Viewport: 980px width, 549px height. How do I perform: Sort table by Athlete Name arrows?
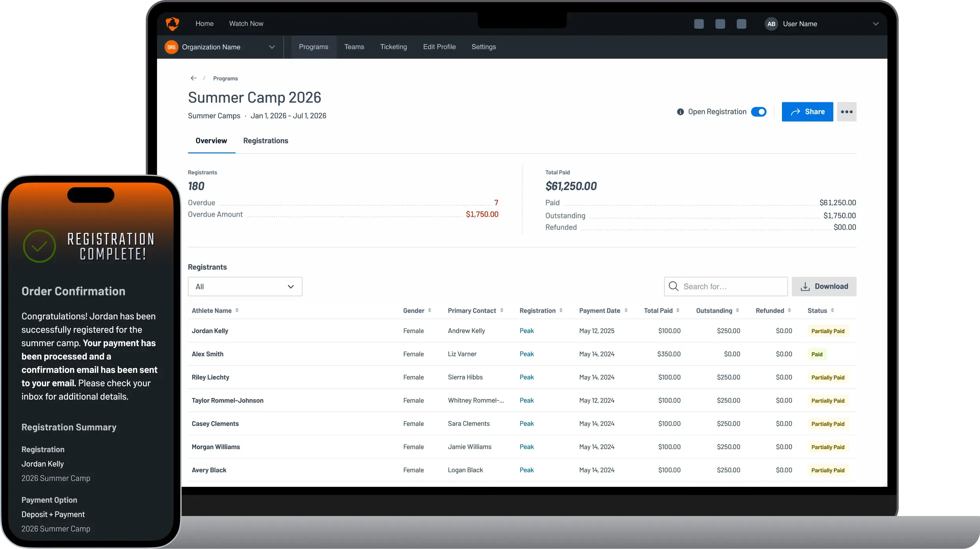click(x=237, y=311)
